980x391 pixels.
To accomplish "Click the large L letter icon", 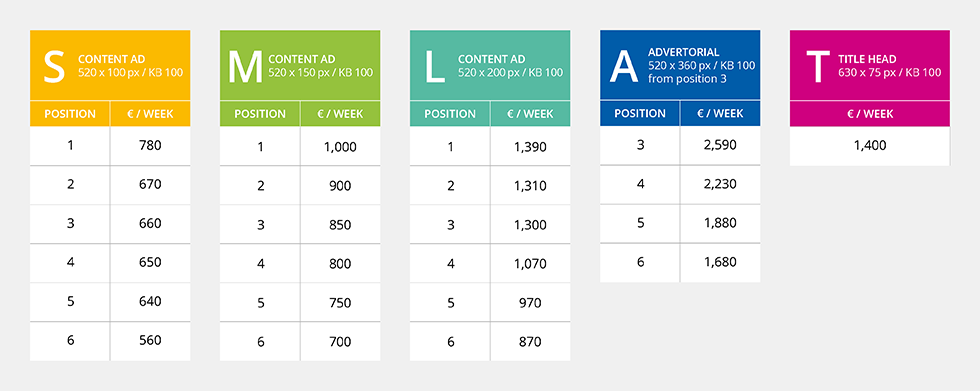I will (x=434, y=67).
